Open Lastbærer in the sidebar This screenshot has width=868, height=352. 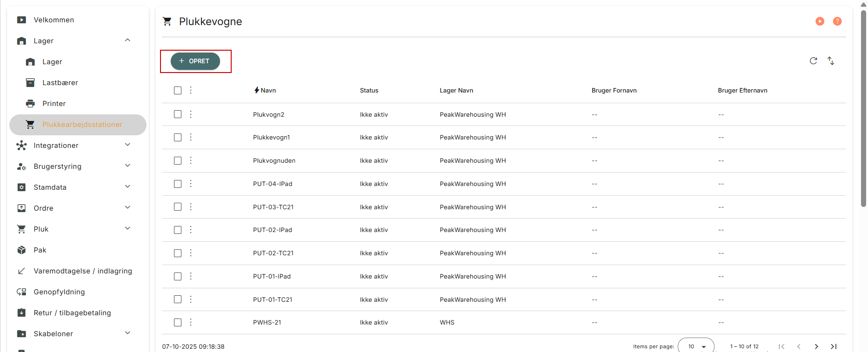(60, 83)
